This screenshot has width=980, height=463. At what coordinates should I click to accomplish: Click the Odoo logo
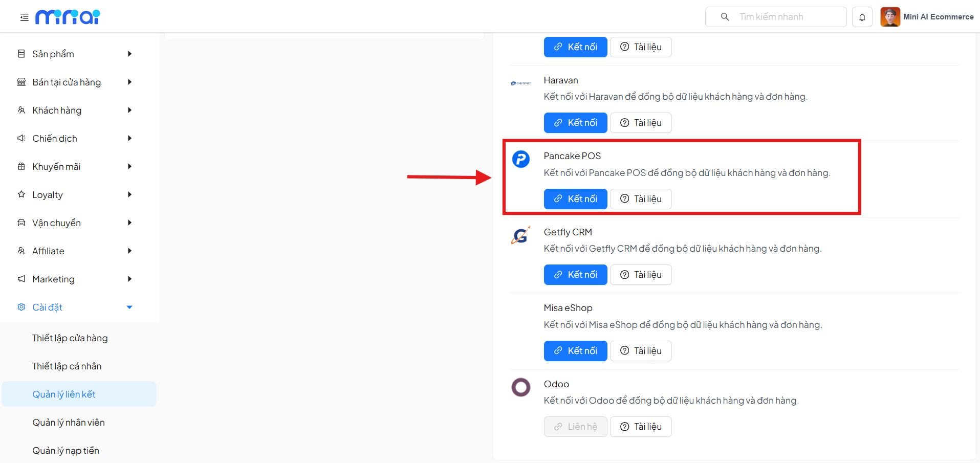[520, 387]
